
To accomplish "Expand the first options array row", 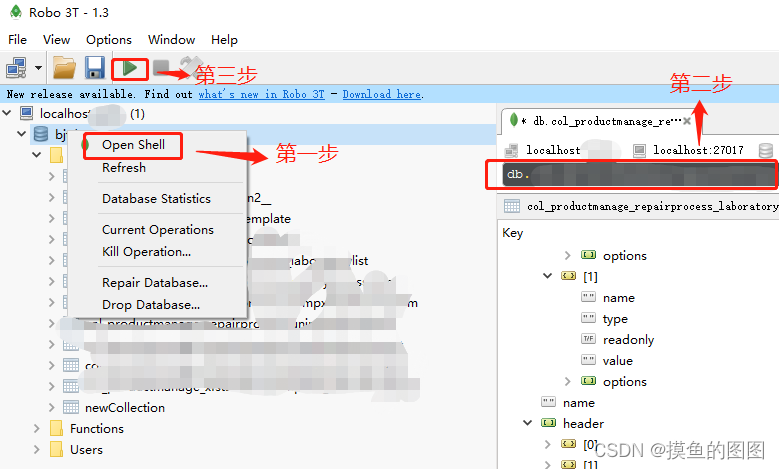I will pyautogui.click(x=567, y=255).
